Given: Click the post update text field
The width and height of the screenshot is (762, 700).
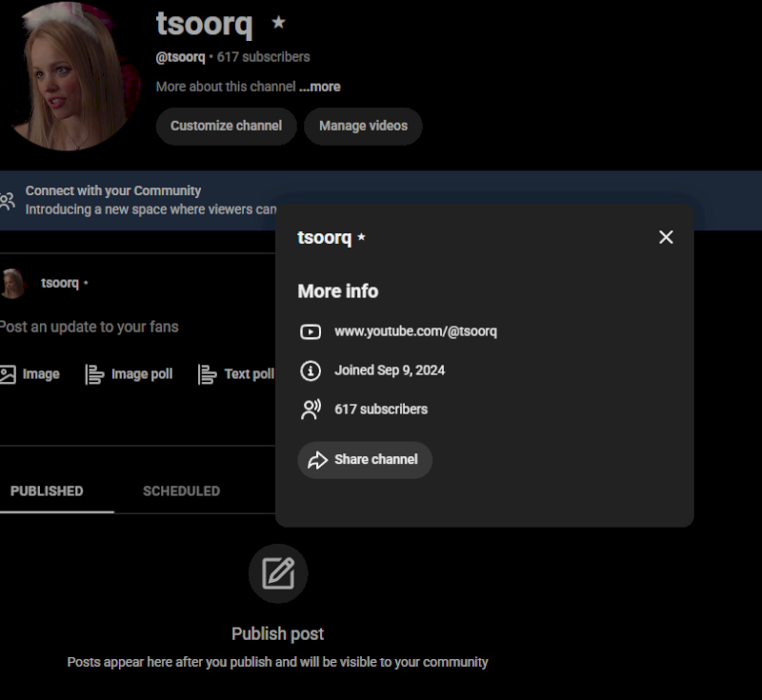Looking at the screenshot, I should [90, 327].
